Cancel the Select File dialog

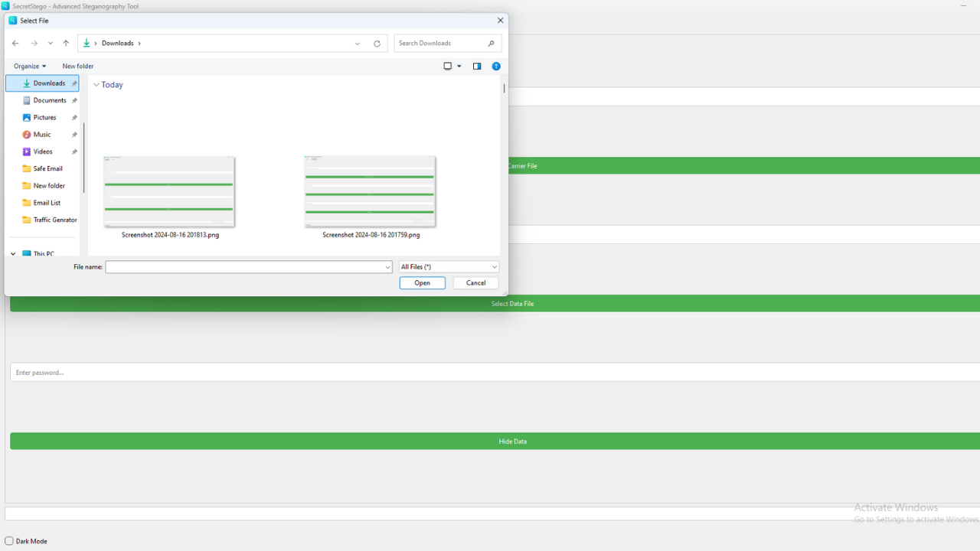click(475, 282)
